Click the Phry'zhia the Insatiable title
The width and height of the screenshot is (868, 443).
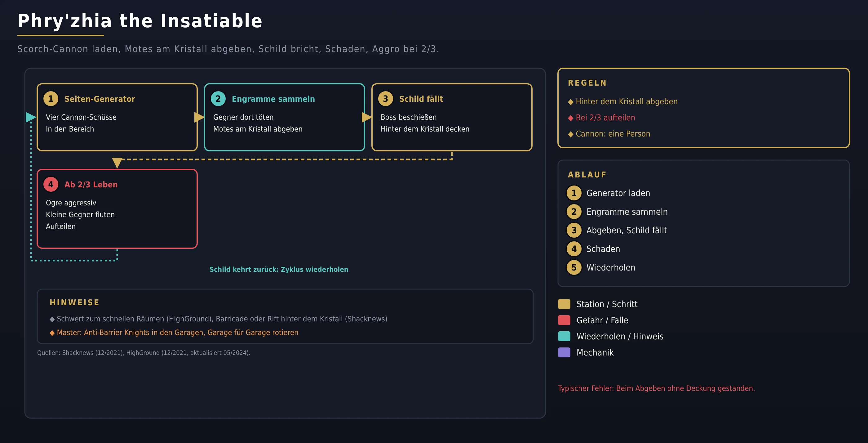point(140,21)
